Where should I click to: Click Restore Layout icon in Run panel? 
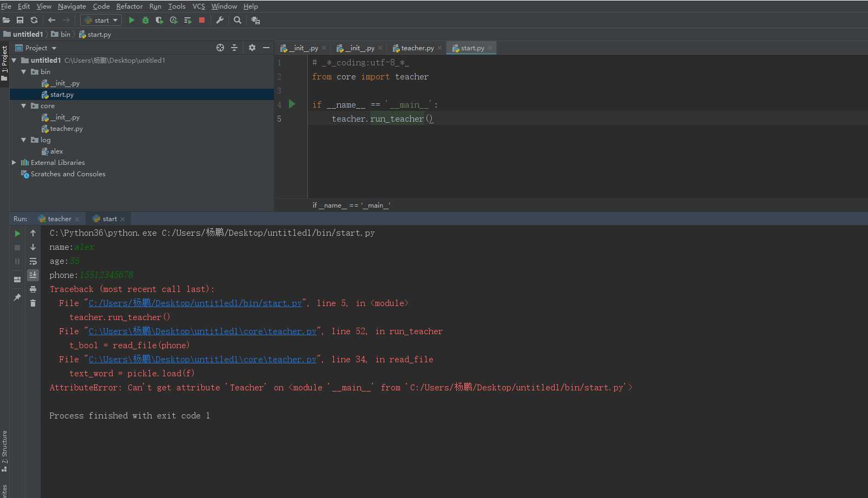[17, 280]
